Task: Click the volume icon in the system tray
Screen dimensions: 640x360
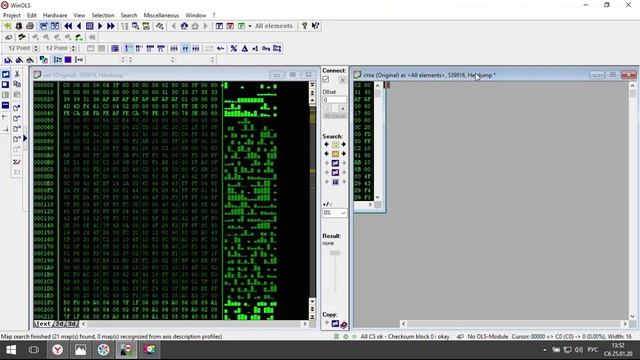Action: [579, 350]
